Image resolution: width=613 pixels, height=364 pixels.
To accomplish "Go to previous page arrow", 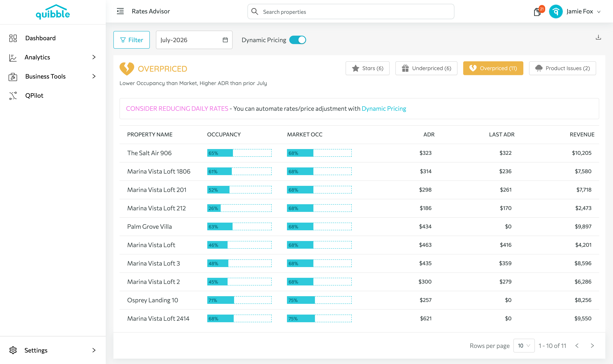I will coord(577,346).
